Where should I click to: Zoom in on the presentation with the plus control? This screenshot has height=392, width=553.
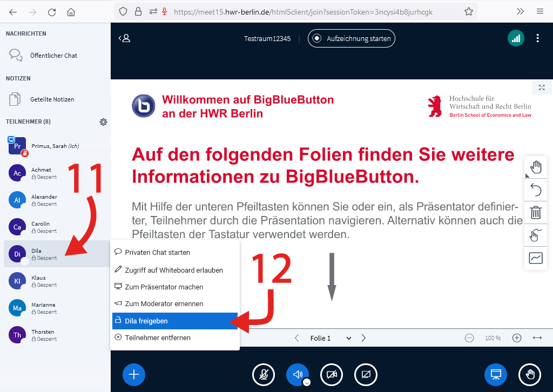click(516, 337)
